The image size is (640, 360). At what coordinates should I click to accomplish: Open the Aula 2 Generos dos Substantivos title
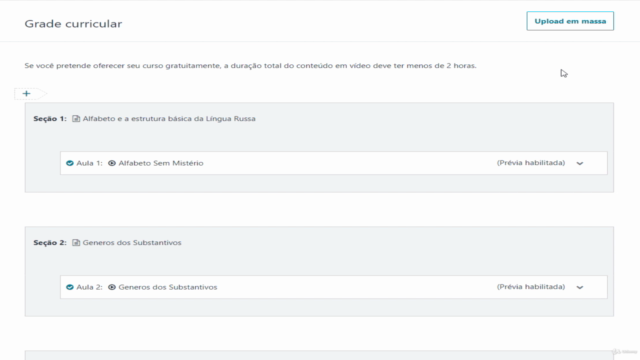point(168,287)
